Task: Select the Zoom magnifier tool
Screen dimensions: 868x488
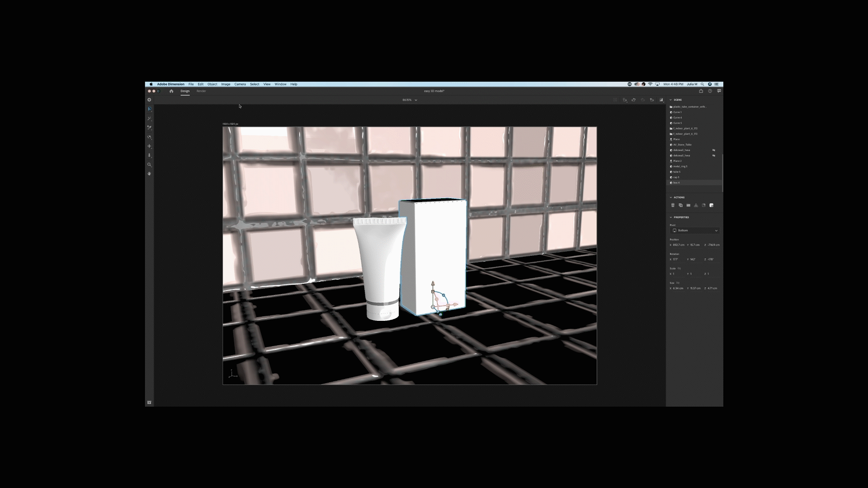Action: pyautogui.click(x=149, y=164)
